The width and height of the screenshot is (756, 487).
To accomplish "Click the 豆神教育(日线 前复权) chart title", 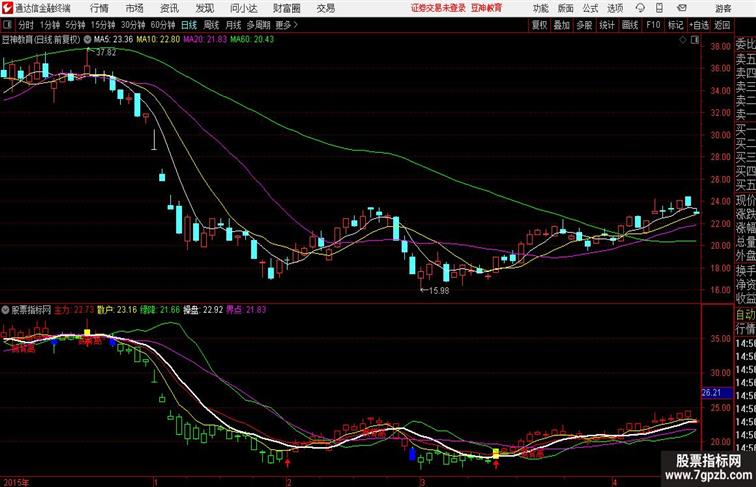I will click(41, 40).
